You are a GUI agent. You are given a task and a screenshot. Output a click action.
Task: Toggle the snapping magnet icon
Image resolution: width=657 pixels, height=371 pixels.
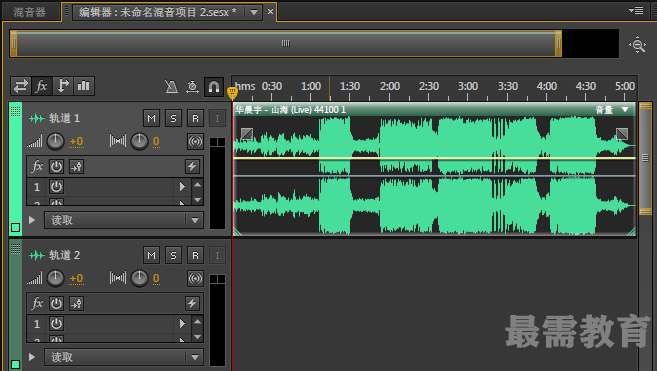214,87
